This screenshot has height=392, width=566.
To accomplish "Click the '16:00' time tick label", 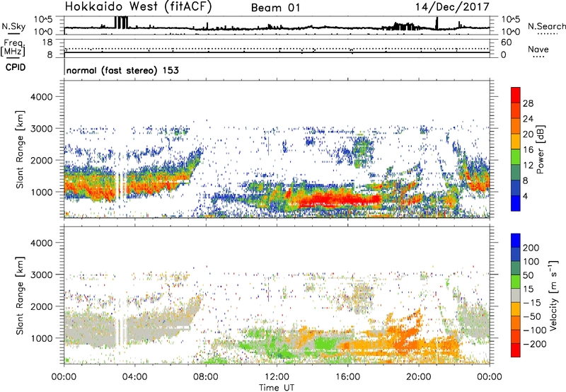I will 347,377.
